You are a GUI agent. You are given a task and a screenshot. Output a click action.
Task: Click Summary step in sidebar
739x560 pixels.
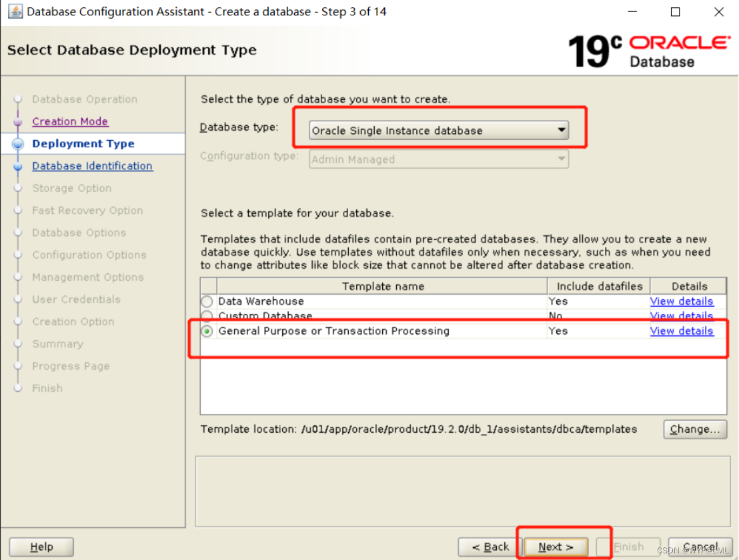pos(58,344)
